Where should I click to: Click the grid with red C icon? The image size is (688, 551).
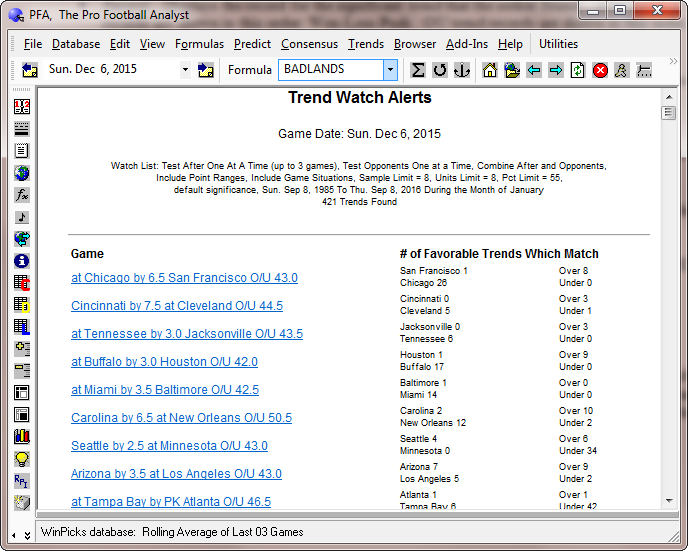22,283
